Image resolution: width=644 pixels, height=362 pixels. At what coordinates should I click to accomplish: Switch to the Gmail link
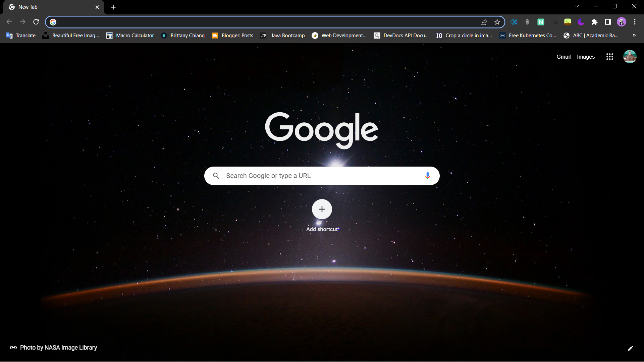563,57
